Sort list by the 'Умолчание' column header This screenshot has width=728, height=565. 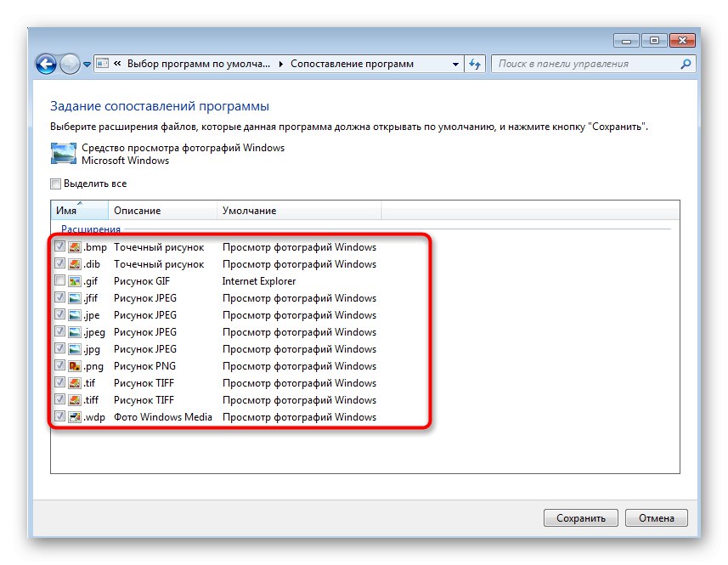coord(299,210)
